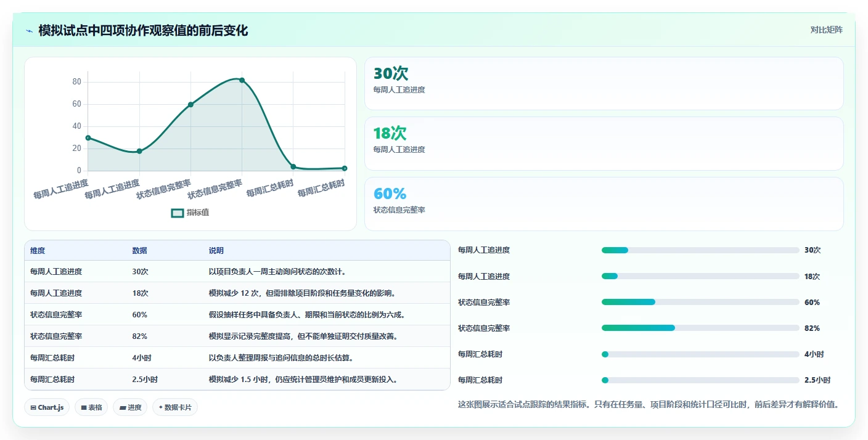868x440 pixels.
Task: Click the 82% value beside the progress bar
Action: pyautogui.click(x=812, y=328)
